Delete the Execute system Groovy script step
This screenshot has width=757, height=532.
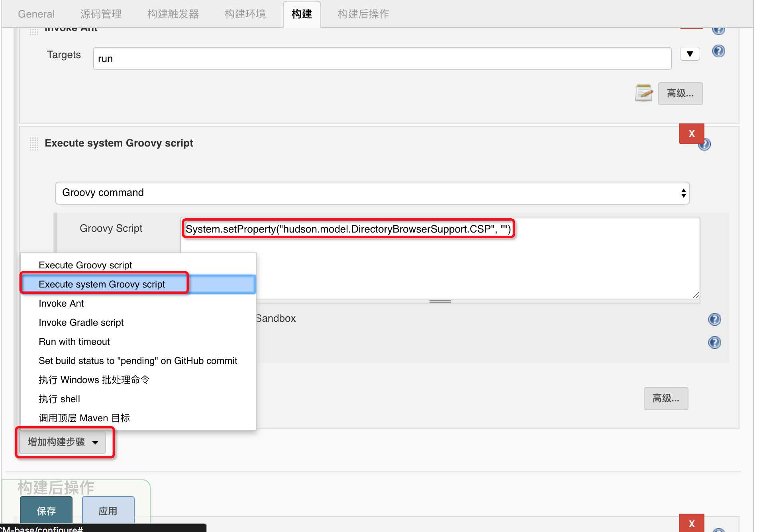691,134
